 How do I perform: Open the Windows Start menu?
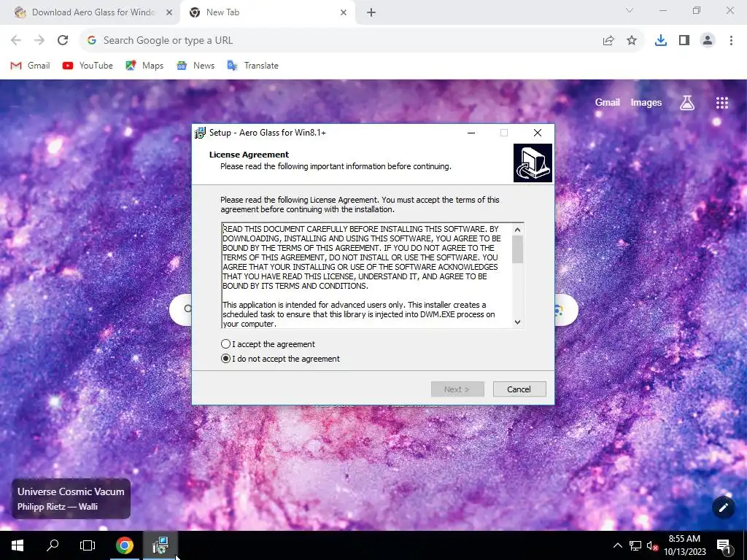(x=18, y=545)
